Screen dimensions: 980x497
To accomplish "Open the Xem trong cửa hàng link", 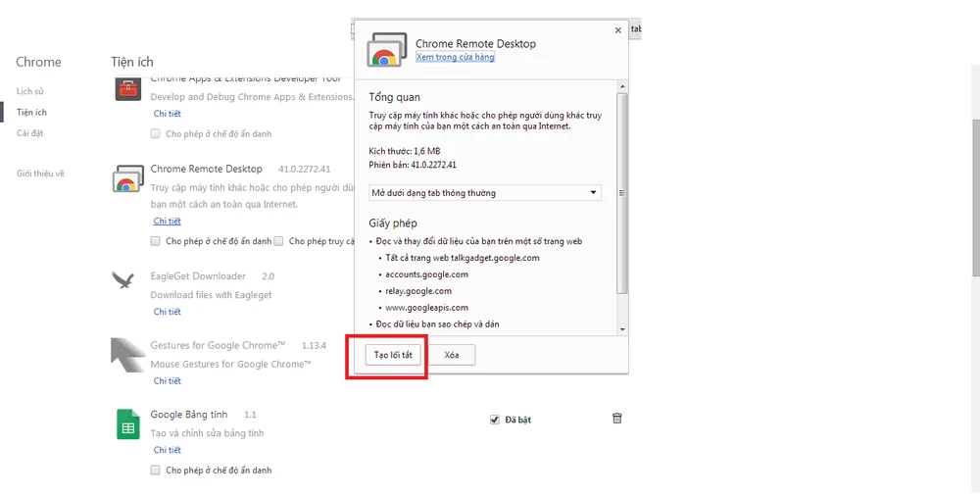I will [455, 58].
